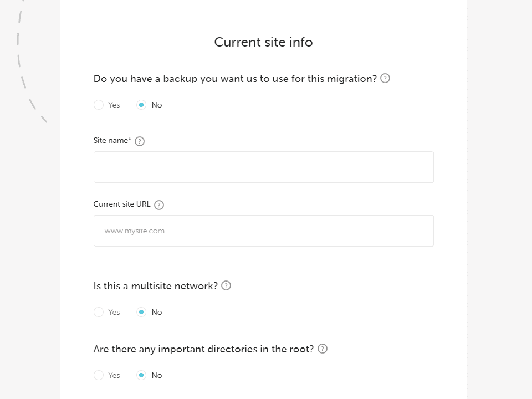Show tooltip explaining the backup migration option
532x399 pixels.
(385, 78)
